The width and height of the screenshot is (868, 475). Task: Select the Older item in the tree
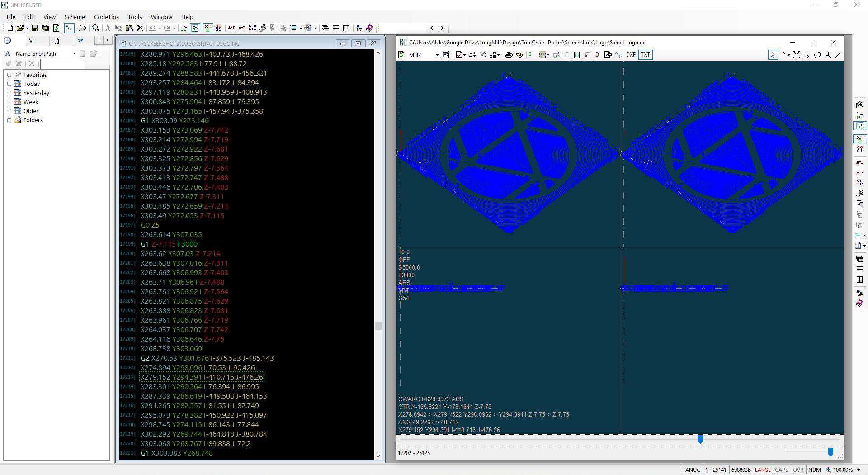tap(31, 111)
